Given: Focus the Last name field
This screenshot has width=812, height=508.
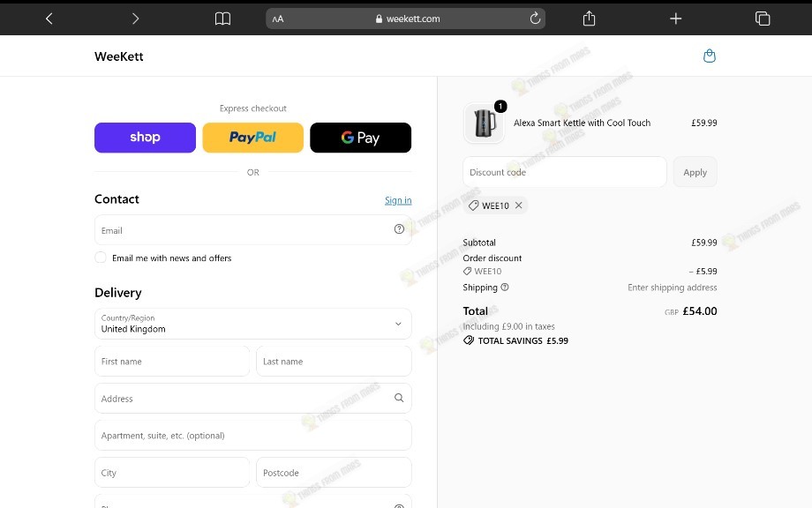Looking at the screenshot, I should (334, 361).
